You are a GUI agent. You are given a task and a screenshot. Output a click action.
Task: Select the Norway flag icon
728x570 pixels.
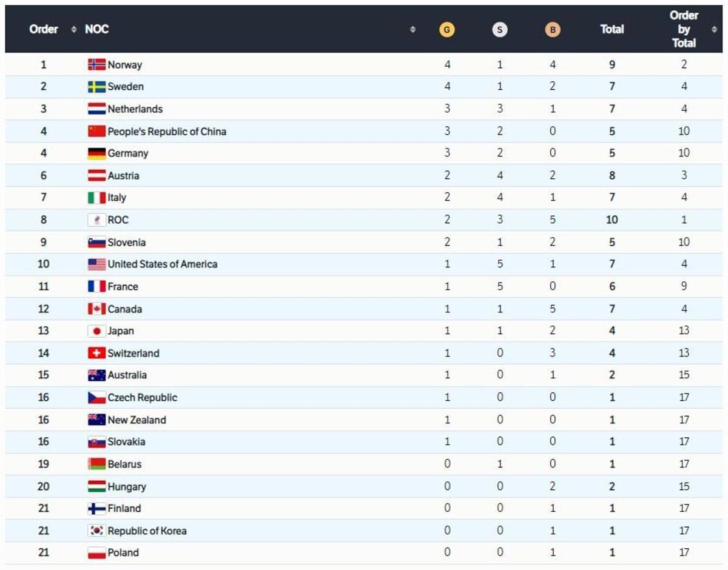95,64
